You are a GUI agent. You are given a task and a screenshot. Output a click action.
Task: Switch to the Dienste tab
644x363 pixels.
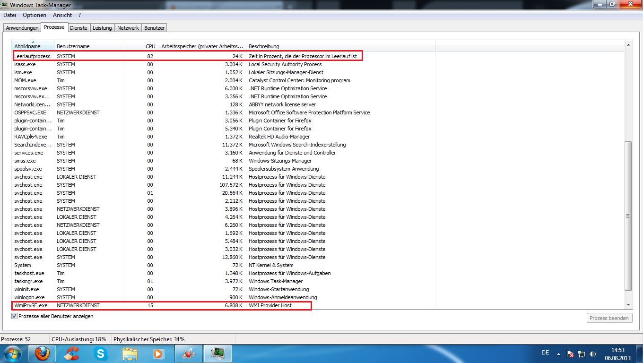78,28
